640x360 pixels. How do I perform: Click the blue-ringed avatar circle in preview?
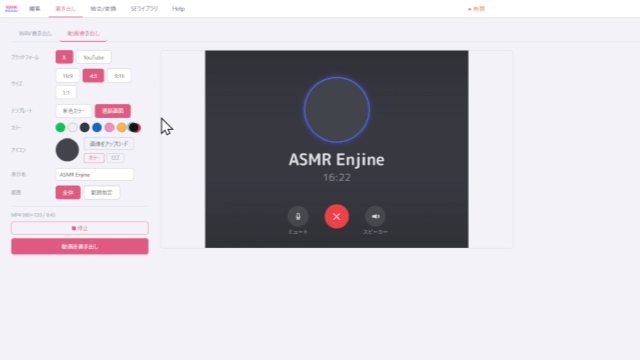[337, 110]
